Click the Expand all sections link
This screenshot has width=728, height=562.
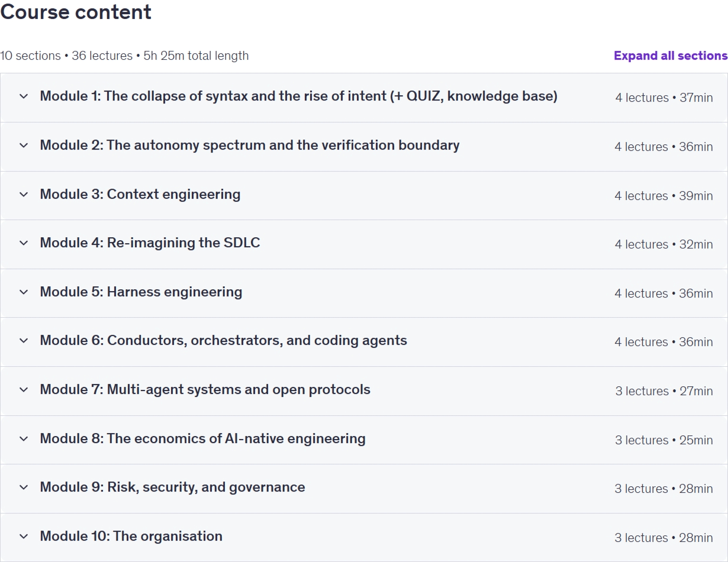671,56
